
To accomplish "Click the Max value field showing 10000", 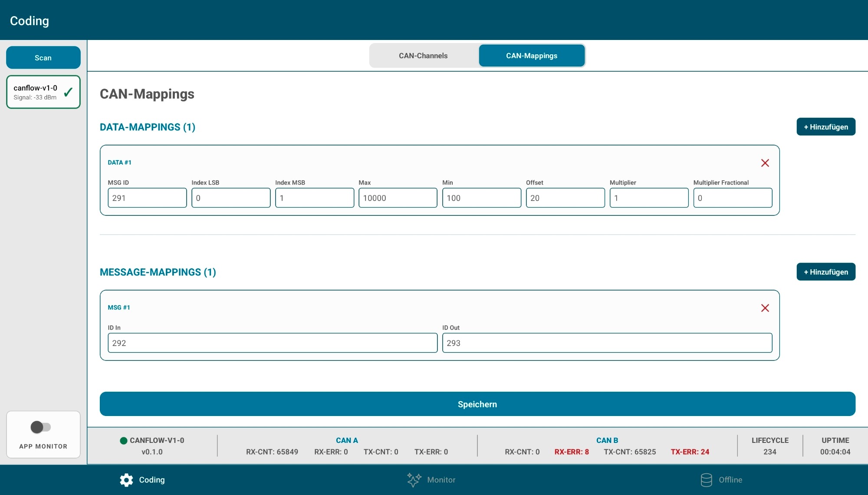I will point(398,198).
